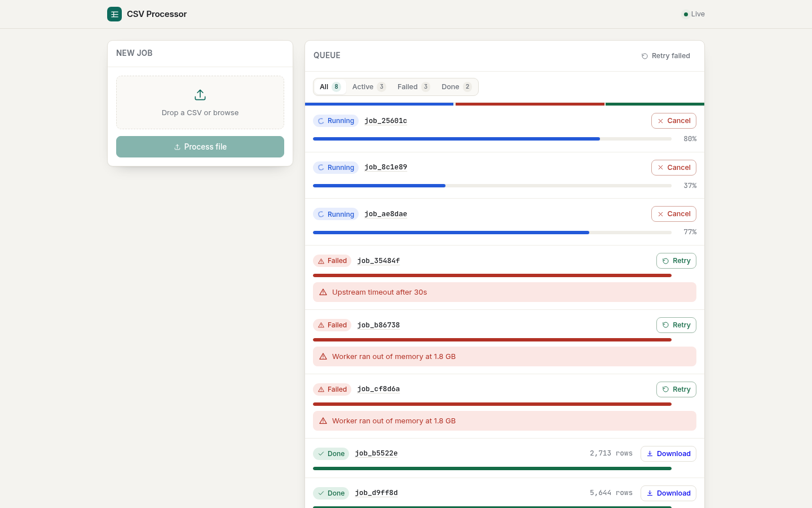Screen dimensions: 812x508
Task: Click the Running badge on job_ae8dae
Action: pyautogui.click(x=336, y=214)
